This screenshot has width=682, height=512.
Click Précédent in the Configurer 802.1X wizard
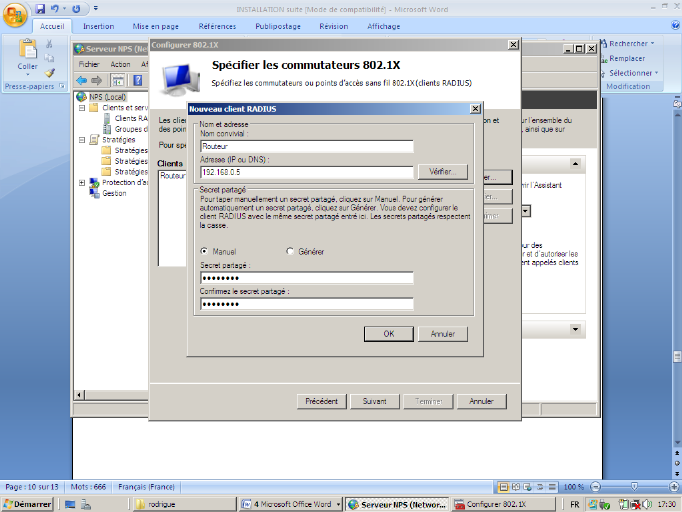[321, 401]
